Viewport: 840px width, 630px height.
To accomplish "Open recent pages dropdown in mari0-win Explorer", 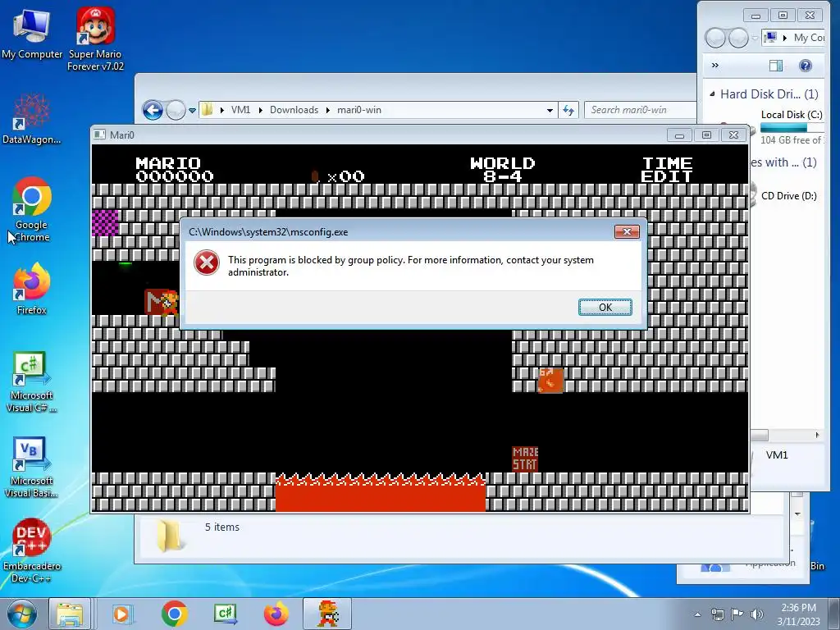I will coord(192,111).
